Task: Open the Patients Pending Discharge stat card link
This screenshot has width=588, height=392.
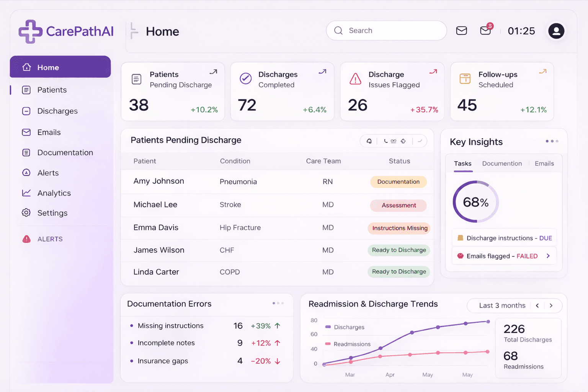Action: coord(213,71)
